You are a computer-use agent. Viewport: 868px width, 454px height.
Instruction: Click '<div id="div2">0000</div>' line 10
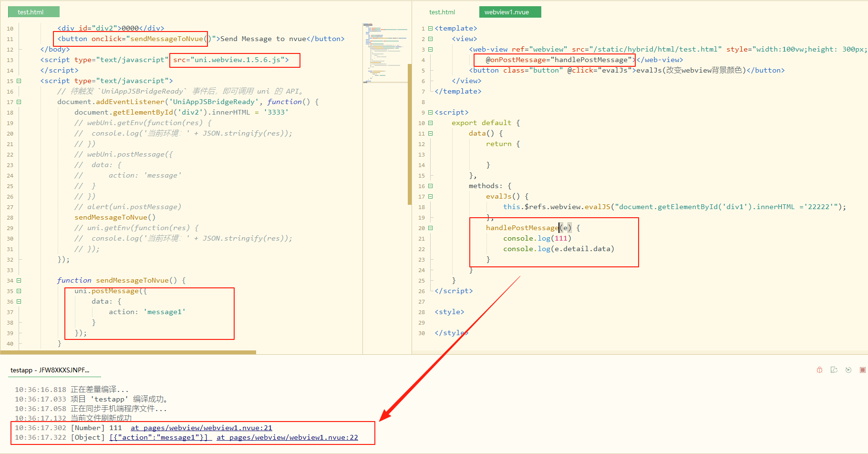tap(111, 28)
